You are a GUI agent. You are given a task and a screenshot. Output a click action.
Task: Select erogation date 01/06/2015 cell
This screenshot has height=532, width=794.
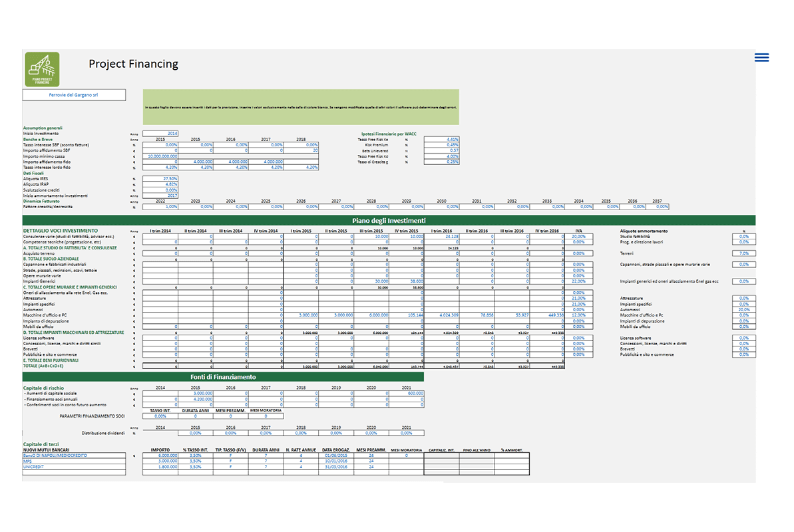(335, 456)
